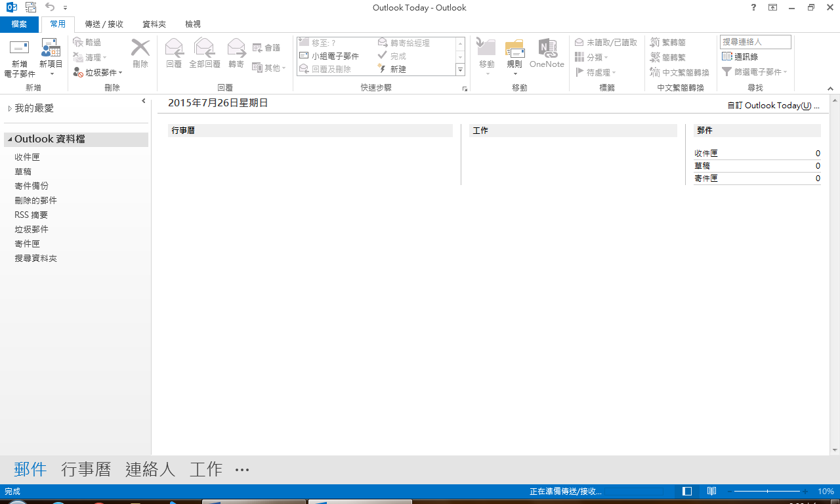Open the Address Book (通訊錄)
The width and height of the screenshot is (840, 504).
pyautogui.click(x=740, y=57)
